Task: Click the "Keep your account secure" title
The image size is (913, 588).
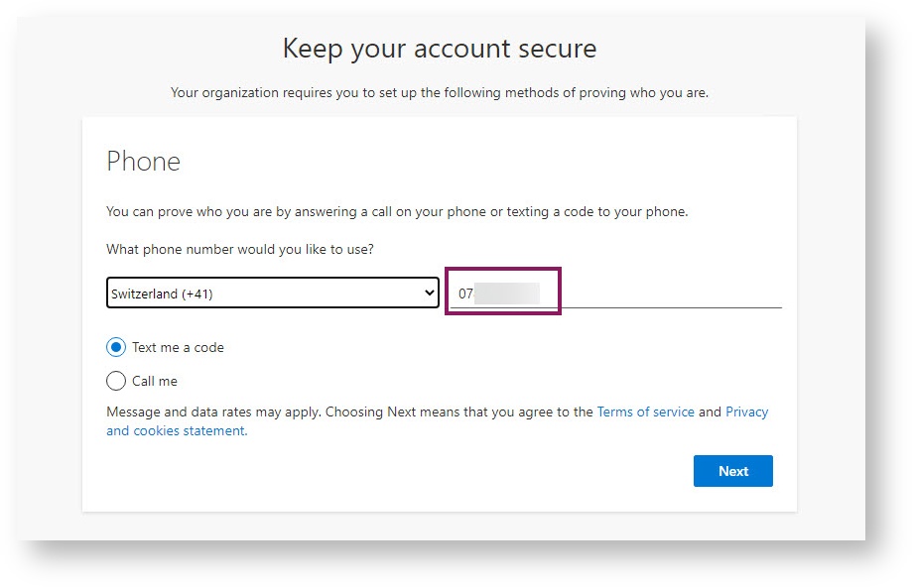Action: pos(440,48)
